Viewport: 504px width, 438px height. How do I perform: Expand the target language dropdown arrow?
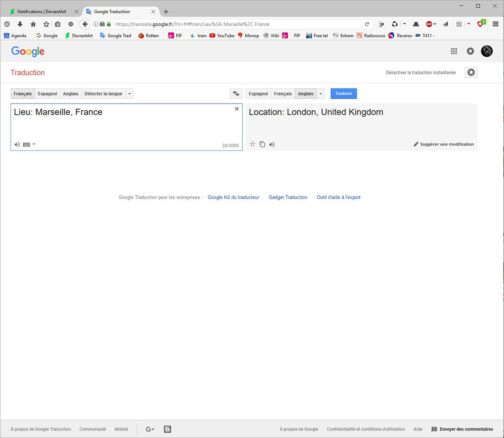point(321,94)
